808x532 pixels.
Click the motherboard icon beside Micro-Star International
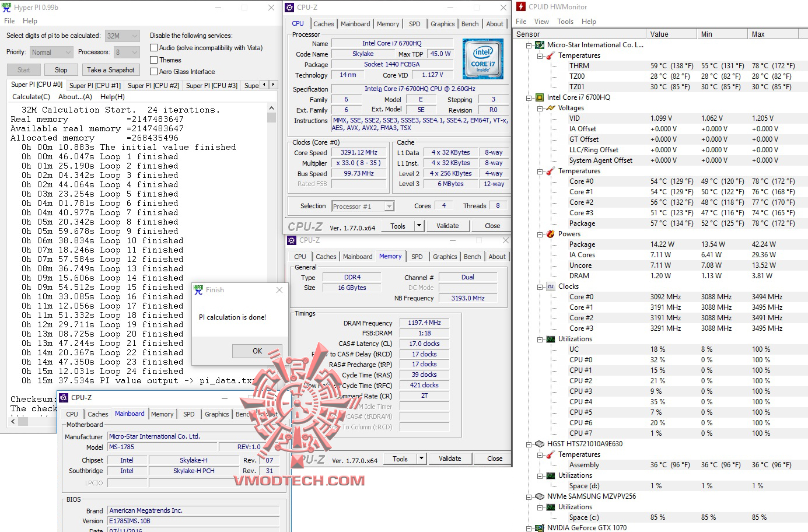click(x=540, y=45)
